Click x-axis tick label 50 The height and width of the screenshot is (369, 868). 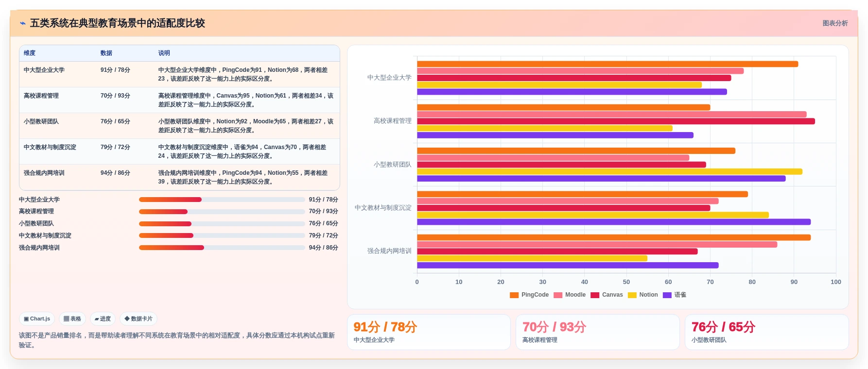pyautogui.click(x=626, y=282)
